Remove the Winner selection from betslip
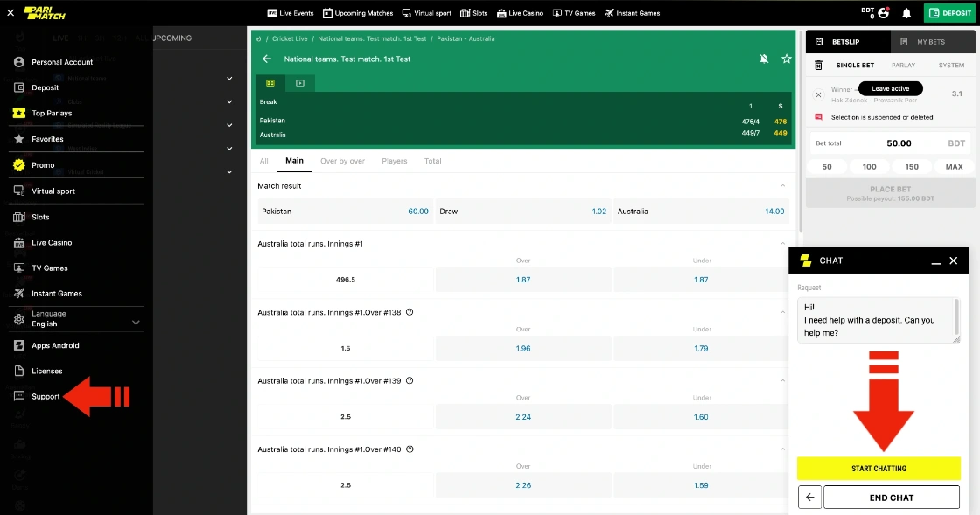The width and height of the screenshot is (980, 515). pos(818,95)
